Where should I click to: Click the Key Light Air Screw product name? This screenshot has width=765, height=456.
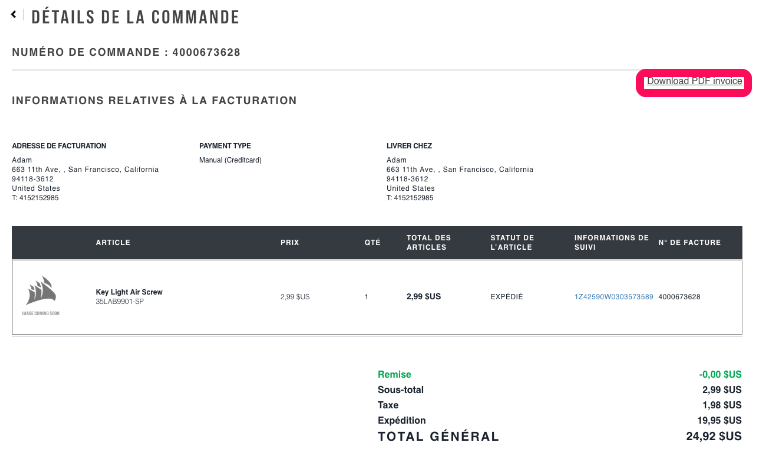(128, 292)
